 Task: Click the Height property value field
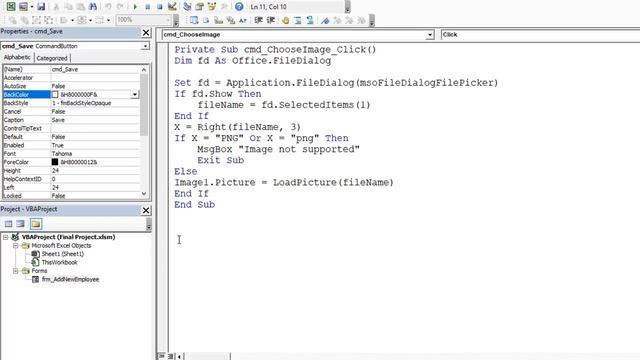(x=95, y=171)
